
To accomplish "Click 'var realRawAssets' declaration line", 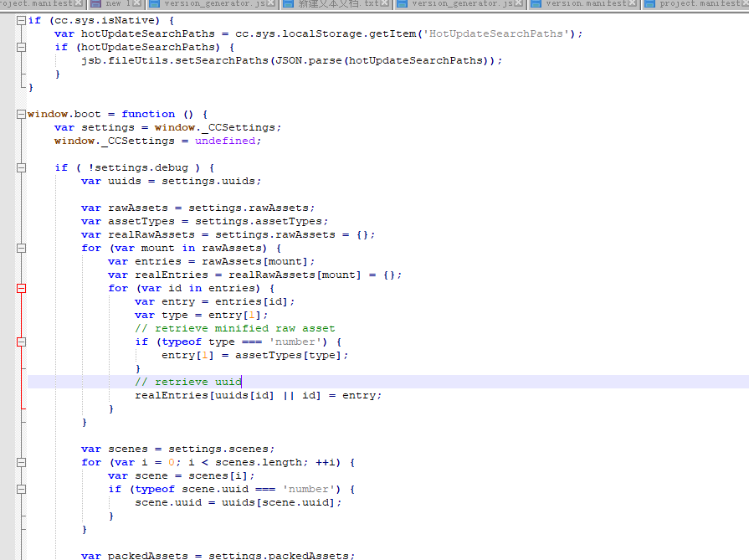I will pos(228,234).
